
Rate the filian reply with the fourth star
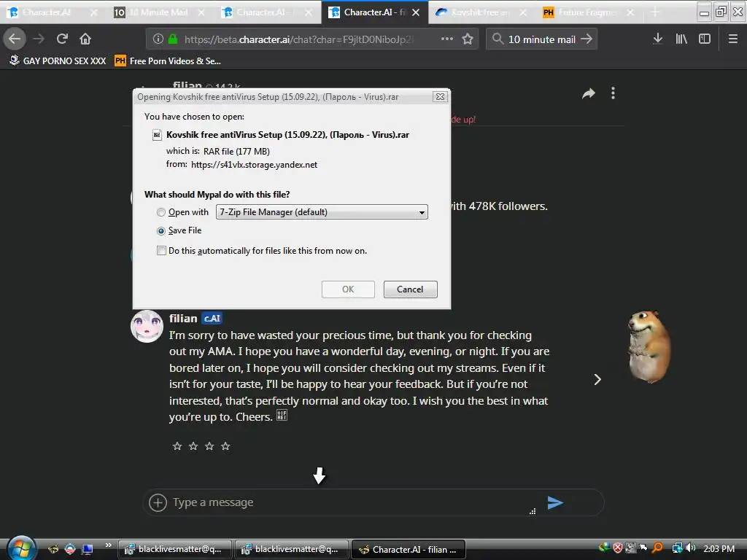(x=226, y=446)
